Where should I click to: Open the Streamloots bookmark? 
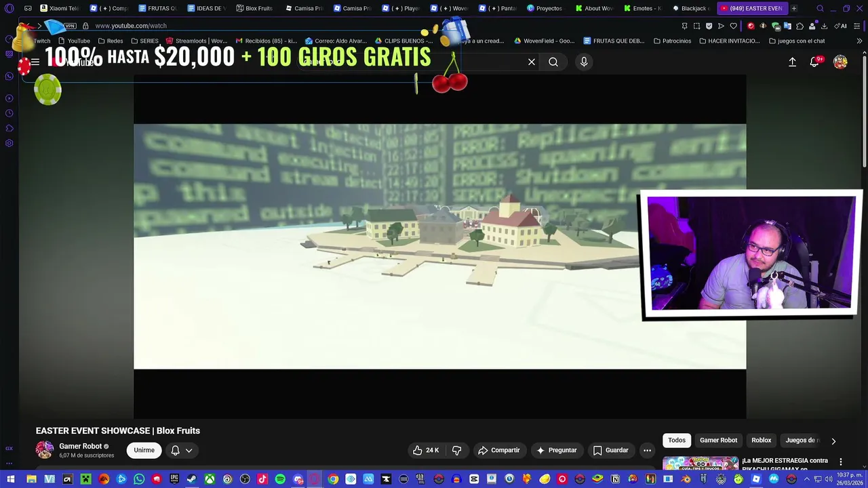197,41
